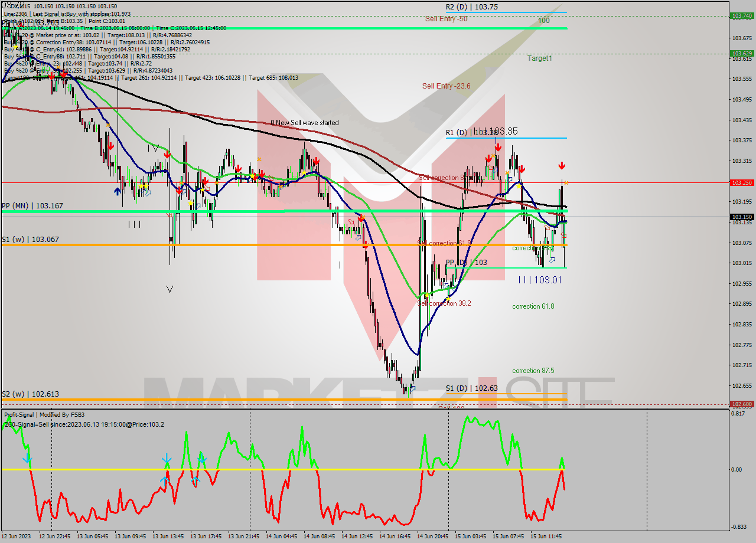Click the 'Sell Entry -23.6' label

point(447,86)
